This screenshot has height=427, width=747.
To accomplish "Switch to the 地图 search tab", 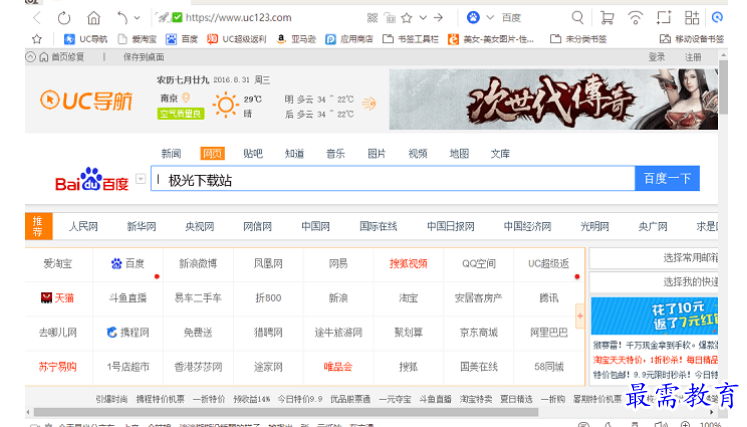I will pos(459,153).
